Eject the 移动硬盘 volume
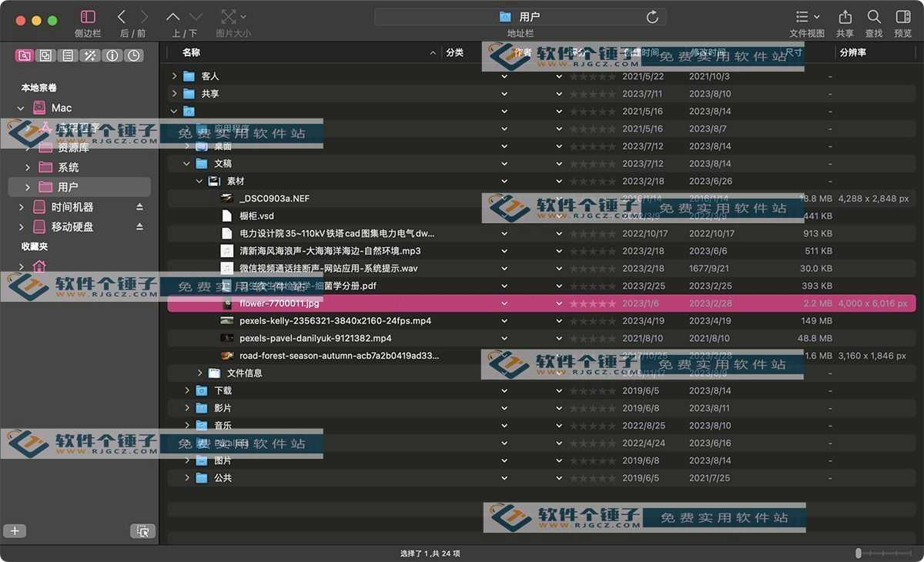The width and height of the screenshot is (924, 562). (139, 227)
